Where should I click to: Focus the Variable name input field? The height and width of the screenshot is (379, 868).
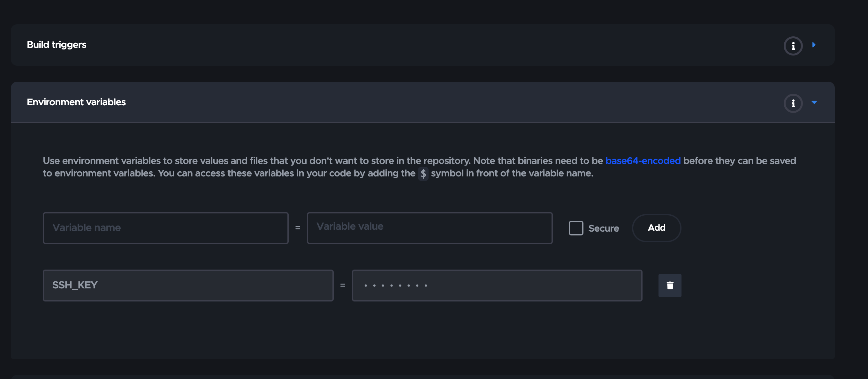point(165,228)
